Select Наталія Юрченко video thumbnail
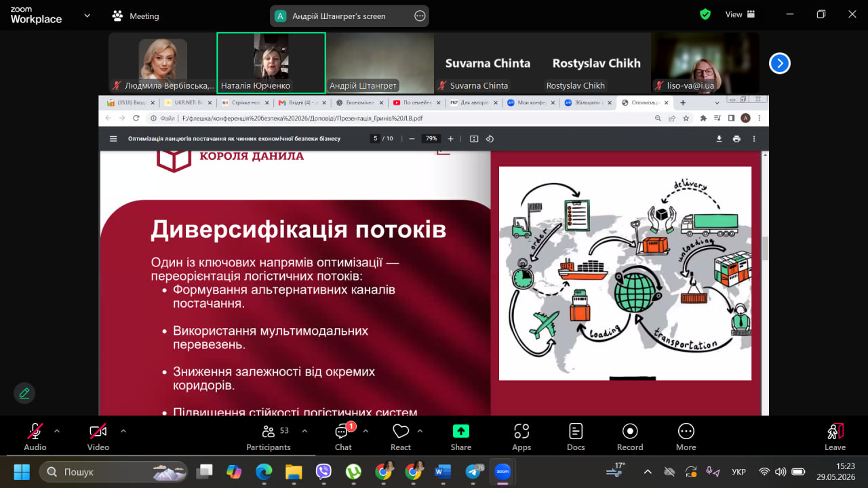Image resolution: width=868 pixels, height=488 pixels. pyautogui.click(x=271, y=63)
